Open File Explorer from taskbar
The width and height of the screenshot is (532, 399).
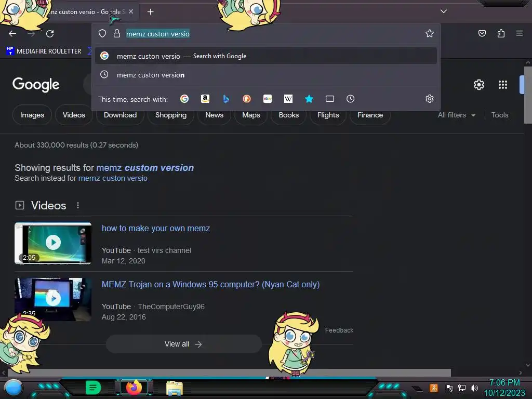click(x=175, y=388)
